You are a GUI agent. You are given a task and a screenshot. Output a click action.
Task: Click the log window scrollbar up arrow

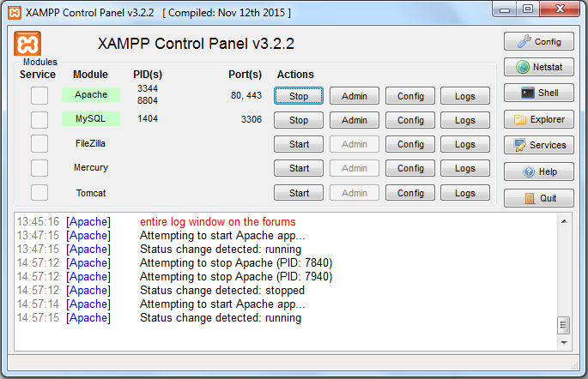(x=564, y=221)
